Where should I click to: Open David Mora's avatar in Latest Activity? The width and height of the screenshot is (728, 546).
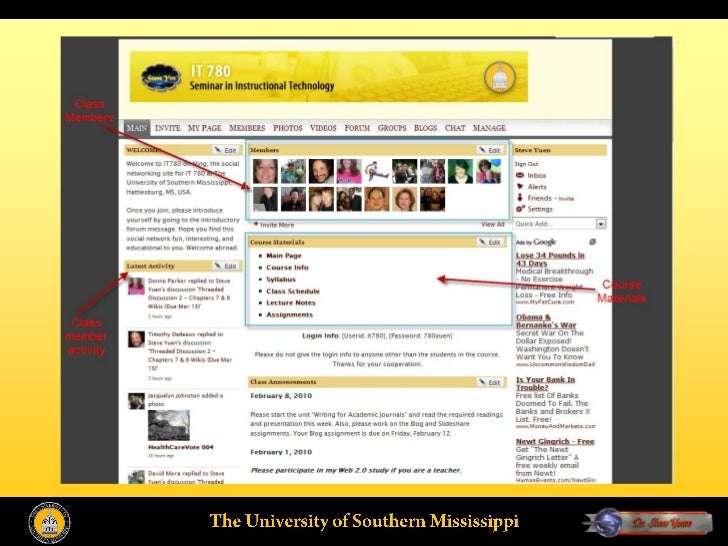136,477
